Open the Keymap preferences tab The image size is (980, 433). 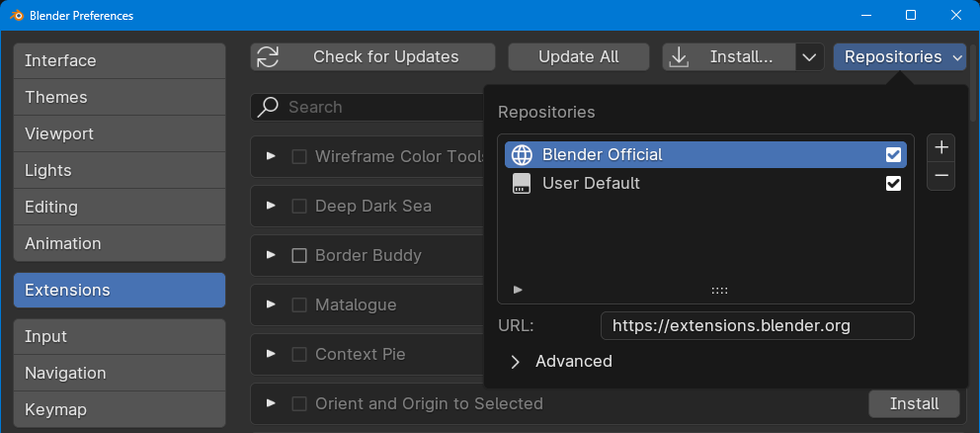pyautogui.click(x=120, y=410)
